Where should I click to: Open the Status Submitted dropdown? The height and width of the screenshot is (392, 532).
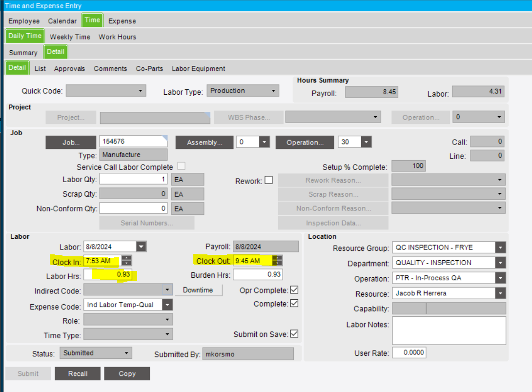pos(126,353)
